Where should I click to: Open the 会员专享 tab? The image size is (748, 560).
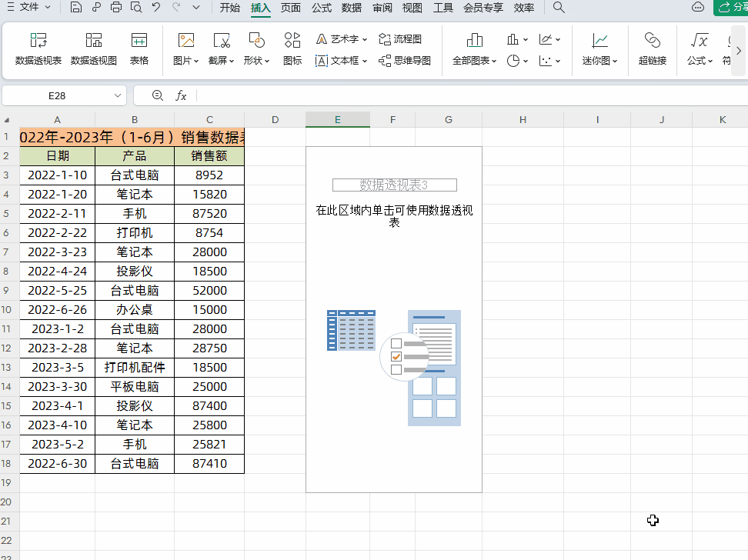483,8
